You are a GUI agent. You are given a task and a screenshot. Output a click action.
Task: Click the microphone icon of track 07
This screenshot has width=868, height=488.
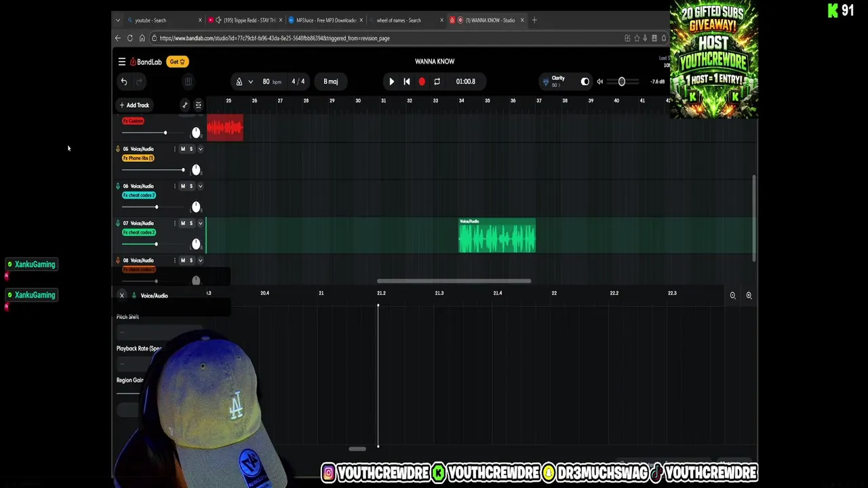(x=118, y=223)
